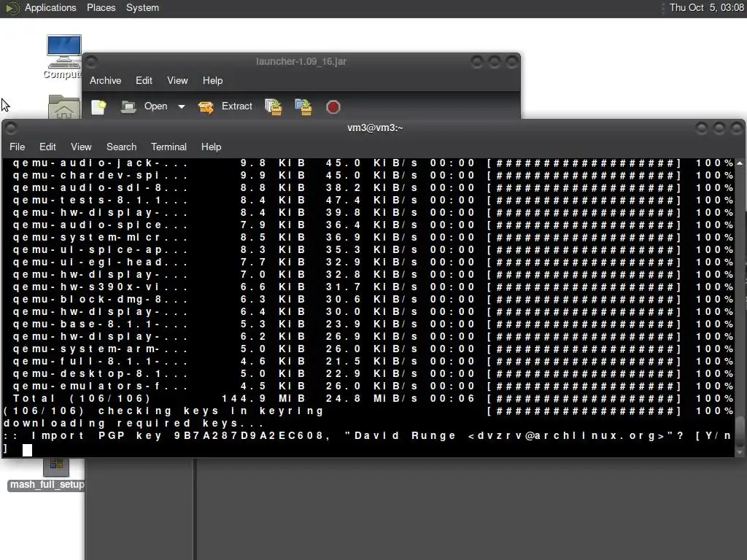Open the Applications menu in top panel
This screenshot has height=560, width=747.
pyautogui.click(x=50, y=7)
